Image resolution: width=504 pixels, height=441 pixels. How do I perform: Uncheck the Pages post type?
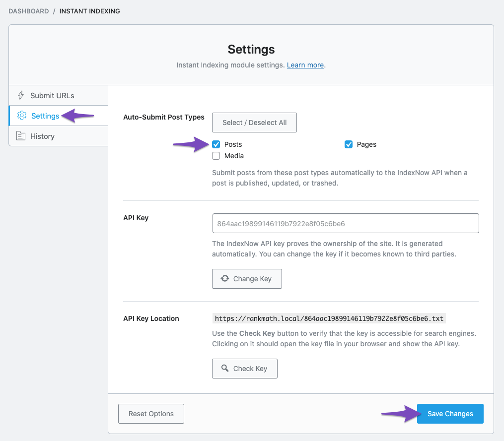[x=349, y=144]
